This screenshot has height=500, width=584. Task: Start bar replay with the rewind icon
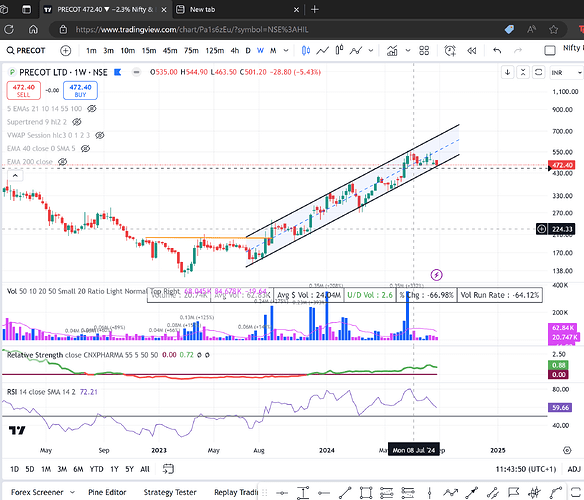click(472, 50)
